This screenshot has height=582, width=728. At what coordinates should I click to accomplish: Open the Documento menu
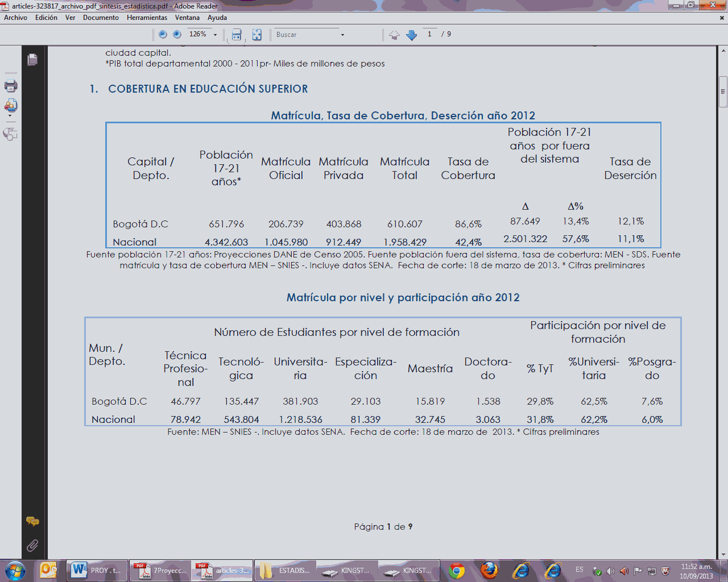[x=101, y=18]
